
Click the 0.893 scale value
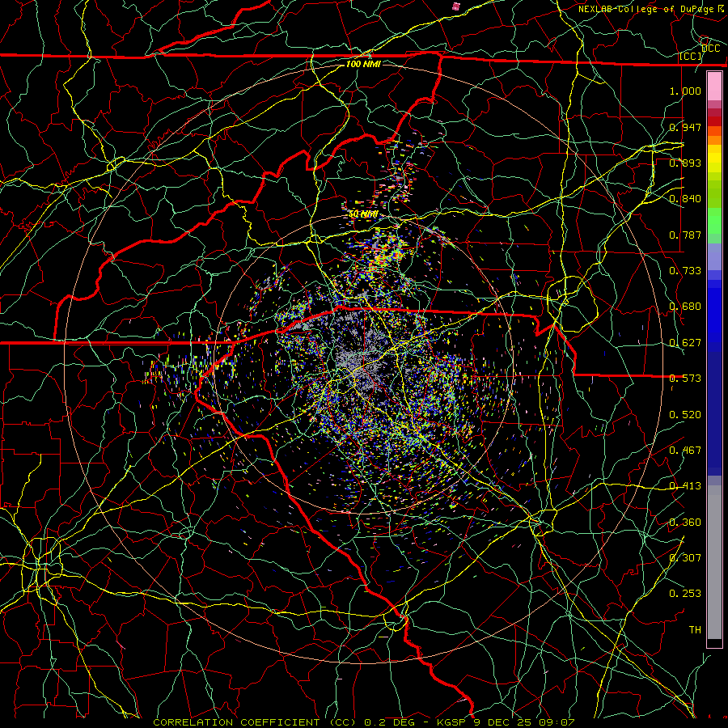pyautogui.click(x=685, y=163)
